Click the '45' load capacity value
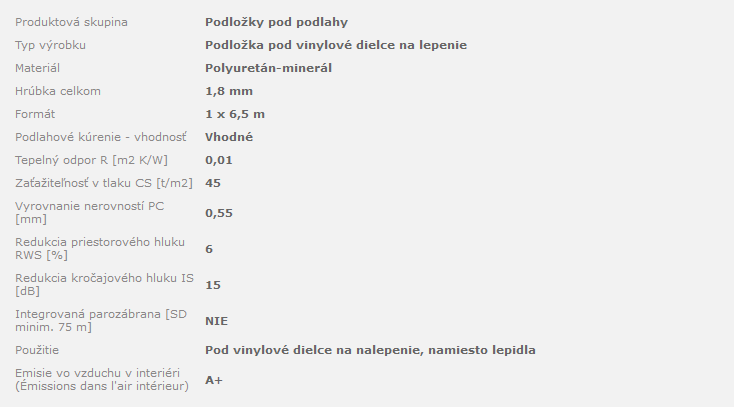 click(x=213, y=183)
